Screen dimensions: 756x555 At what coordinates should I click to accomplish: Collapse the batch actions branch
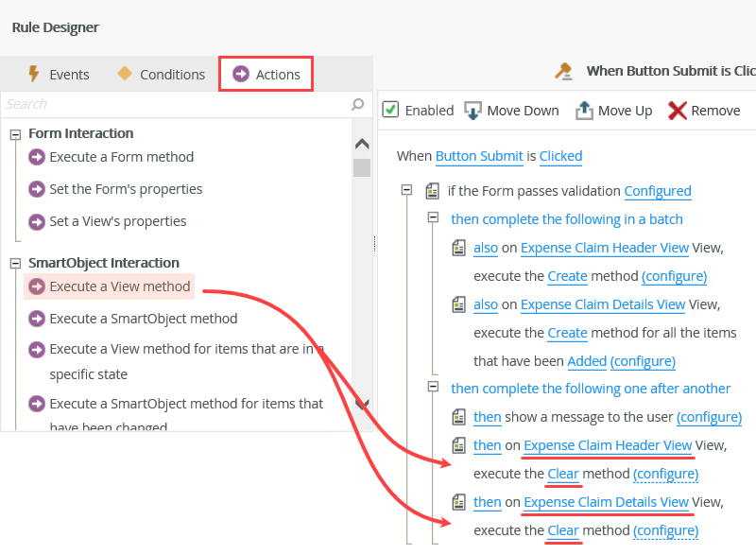point(433,218)
